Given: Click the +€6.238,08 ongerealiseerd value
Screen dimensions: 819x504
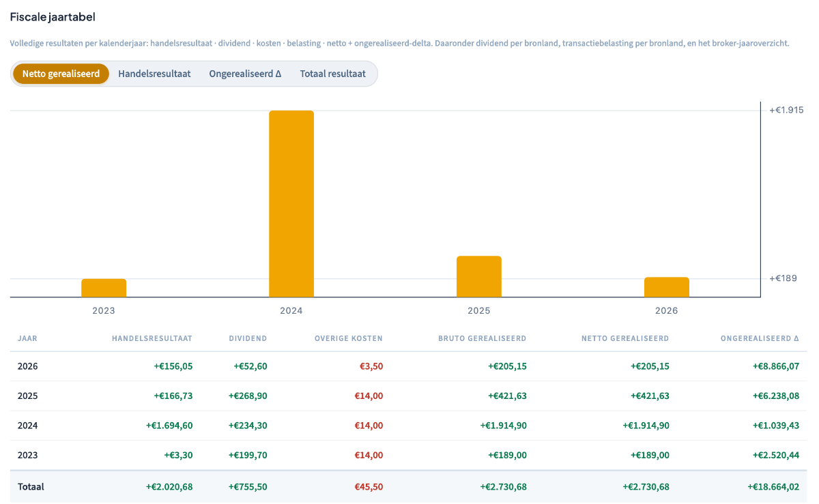Looking at the screenshot, I should (776, 396).
